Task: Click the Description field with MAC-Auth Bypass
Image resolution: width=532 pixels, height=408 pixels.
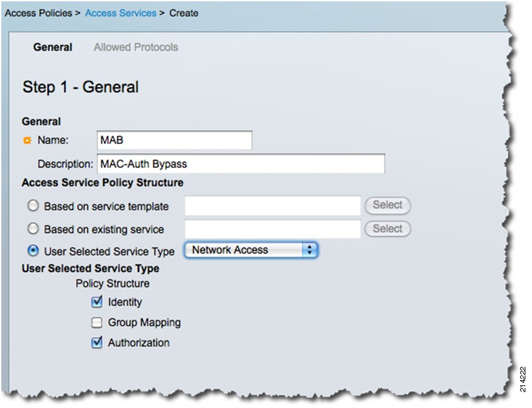Action: tap(241, 164)
